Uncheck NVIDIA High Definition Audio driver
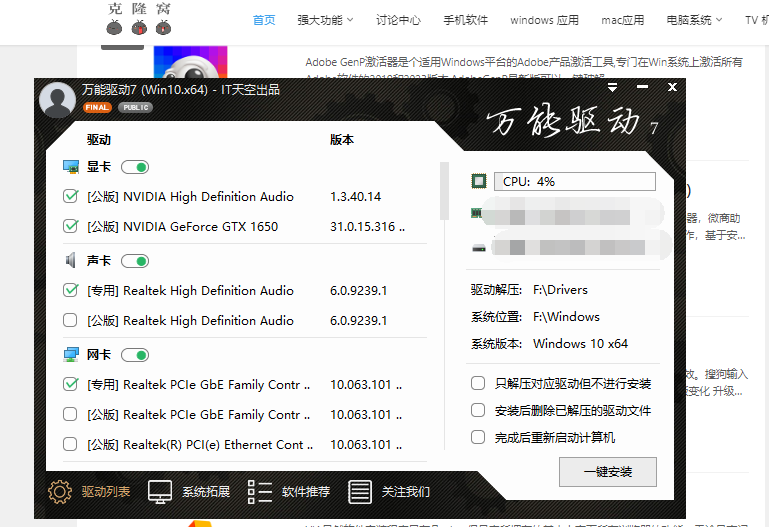This screenshot has width=769, height=527. point(71,196)
